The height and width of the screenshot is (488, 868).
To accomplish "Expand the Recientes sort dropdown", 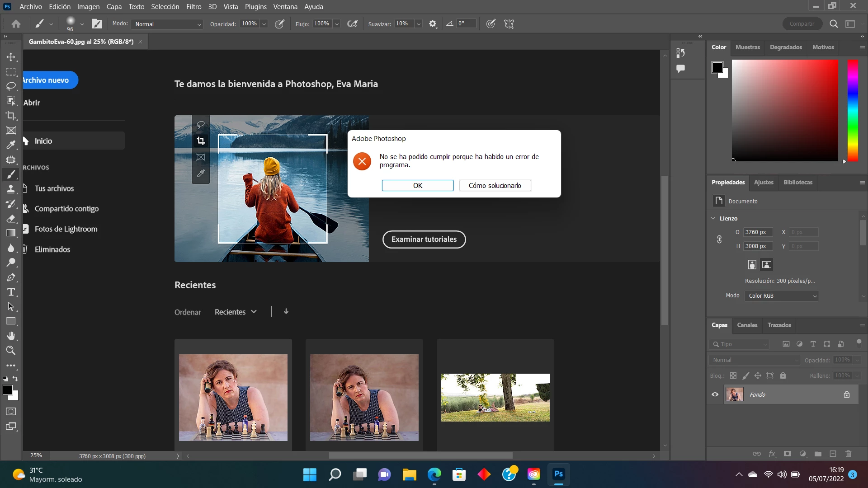I will pos(236,312).
